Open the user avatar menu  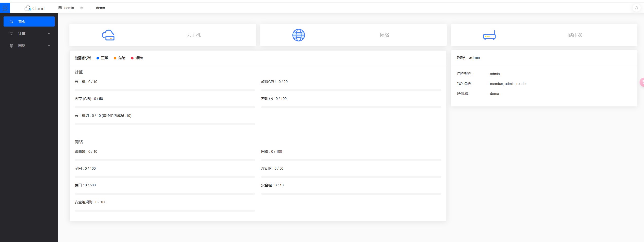coord(636,8)
